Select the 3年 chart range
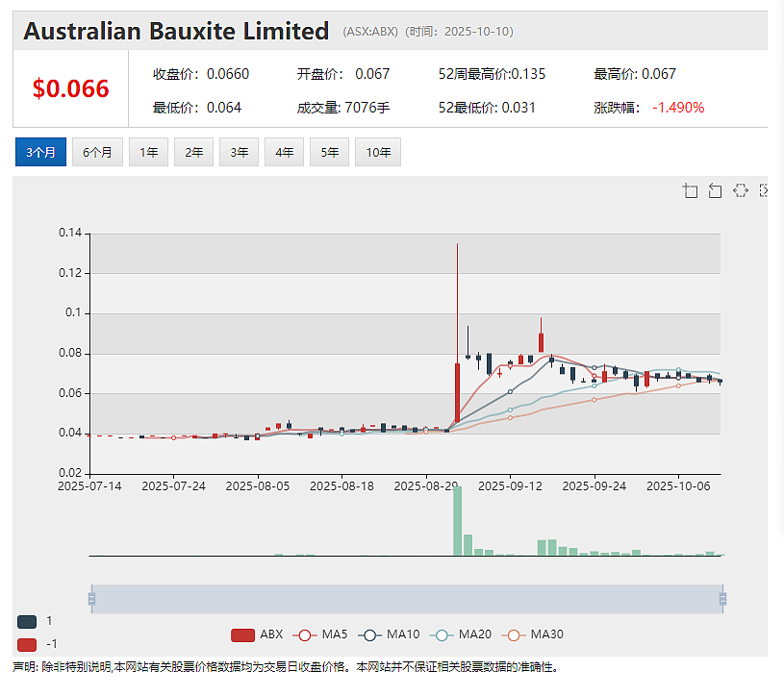 pyautogui.click(x=239, y=152)
